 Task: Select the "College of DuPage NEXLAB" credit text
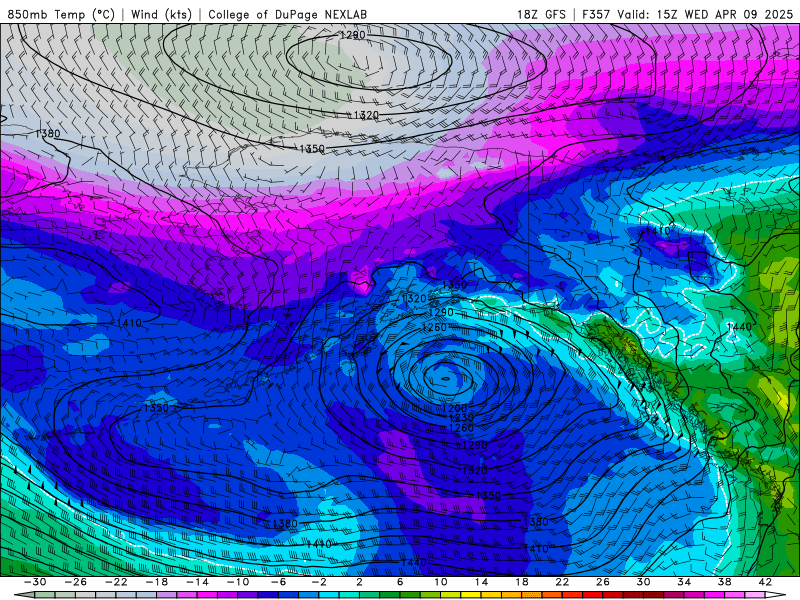click(x=287, y=14)
